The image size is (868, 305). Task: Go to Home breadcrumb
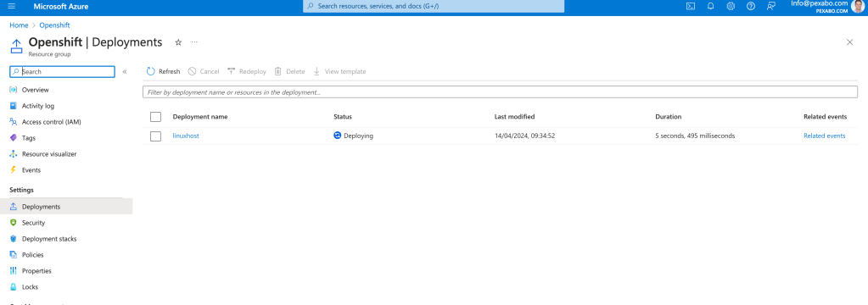point(19,25)
